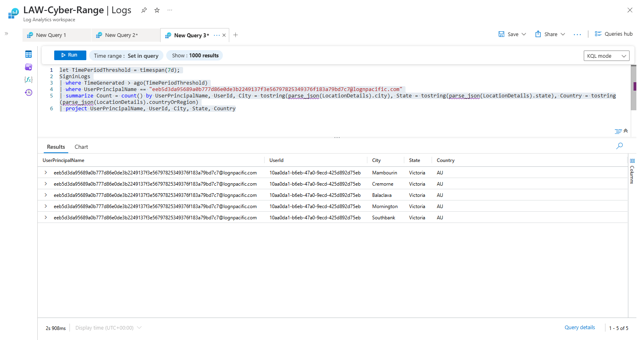Open the KQL mode dropdown
Viewport: 644px width, 340px height.
pos(606,56)
